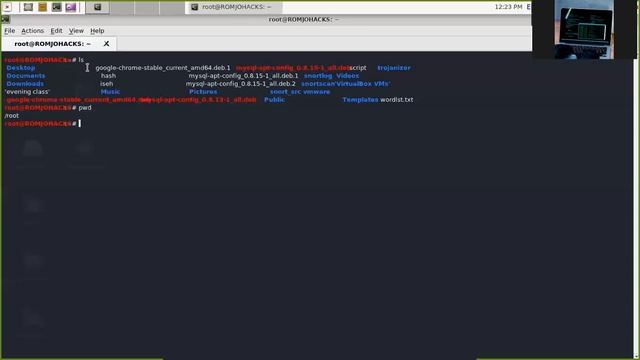Click the 'hash' file name
640x360 pixels.
coord(108,76)
